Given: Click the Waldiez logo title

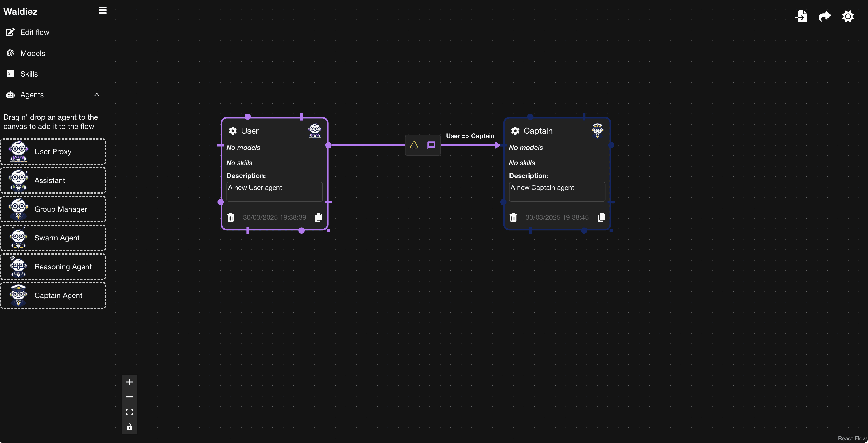Looking at the screenshot, I should pos(20,11).
